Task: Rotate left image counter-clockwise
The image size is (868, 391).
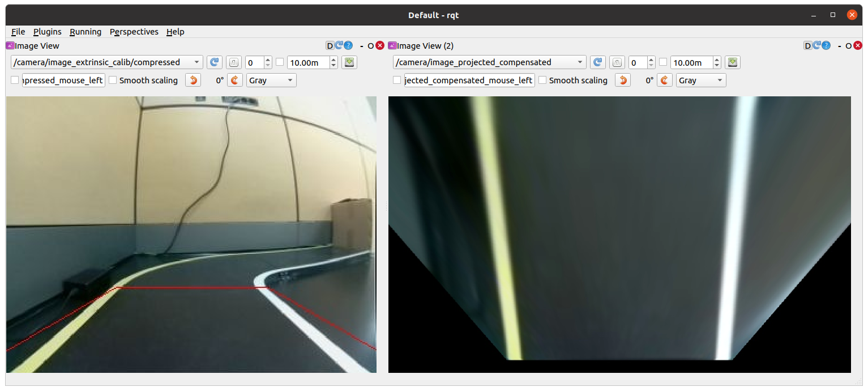Action: pyautogui.click(x=193, y=80)
